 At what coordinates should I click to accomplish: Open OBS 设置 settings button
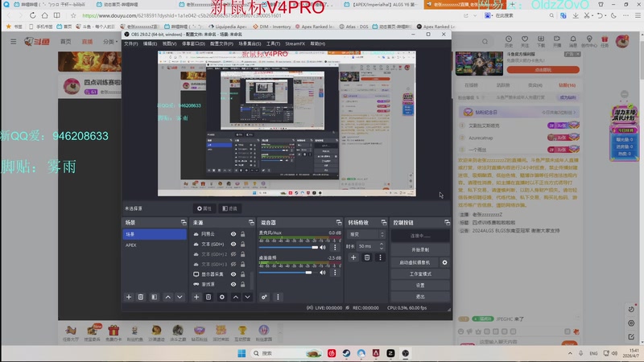click(420, 286)
